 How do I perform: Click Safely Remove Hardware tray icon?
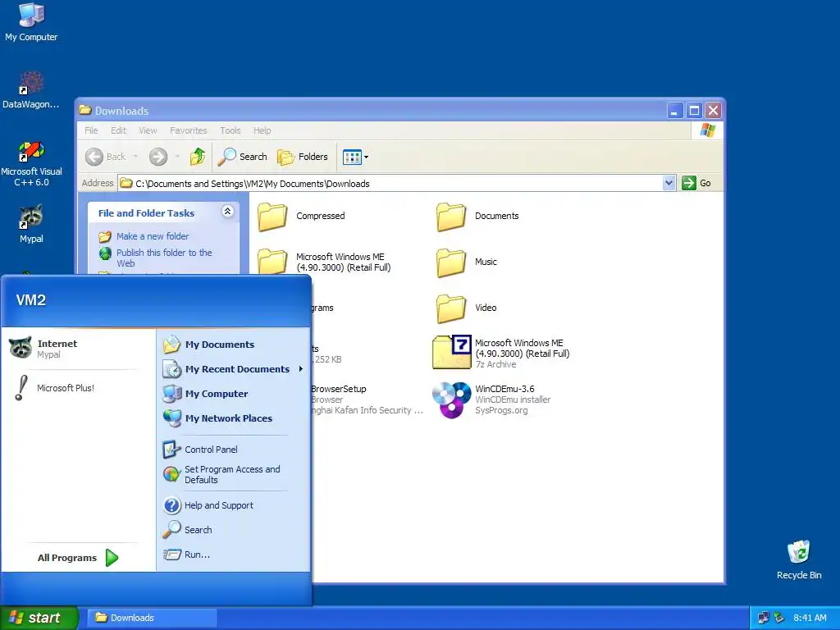click(778, 618)
